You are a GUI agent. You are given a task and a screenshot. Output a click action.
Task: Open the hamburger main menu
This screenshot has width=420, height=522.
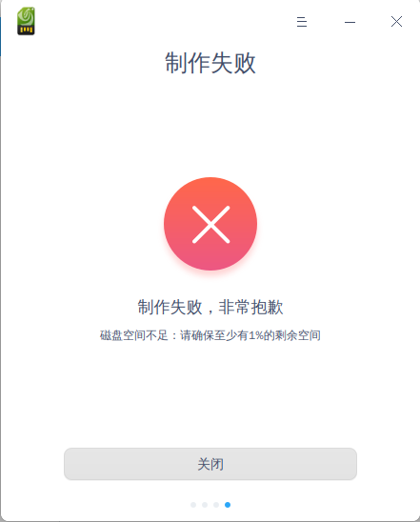point(302,22)
